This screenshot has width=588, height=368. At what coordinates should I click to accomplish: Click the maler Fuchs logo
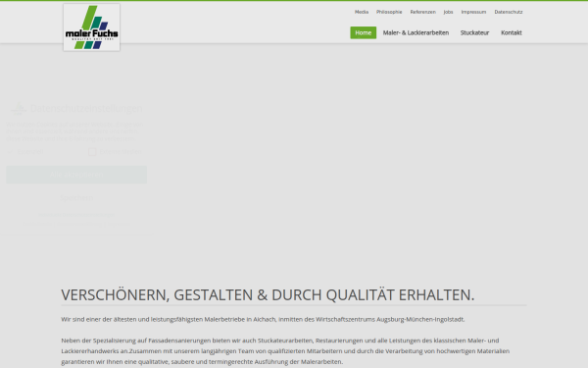tap(91, 27)
